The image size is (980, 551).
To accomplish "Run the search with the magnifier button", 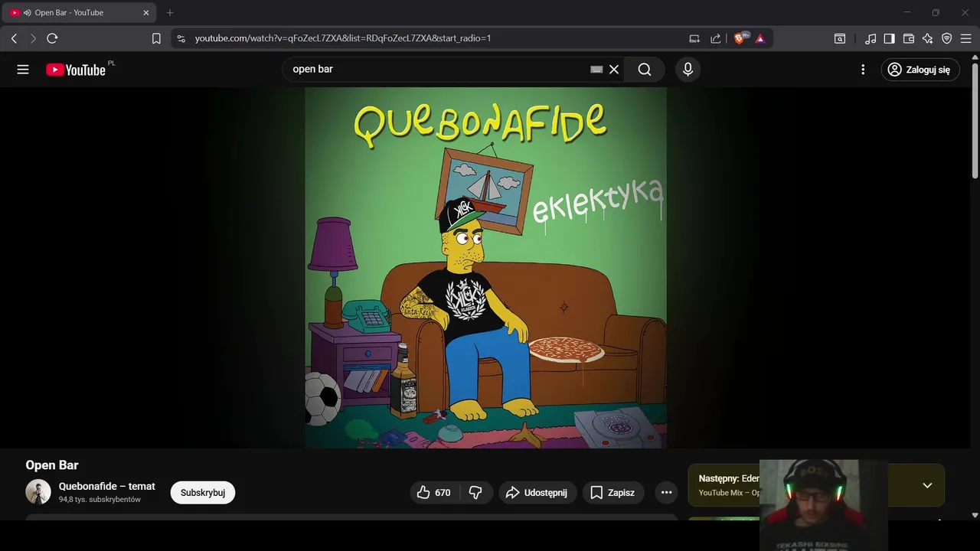I will [645, 70].
